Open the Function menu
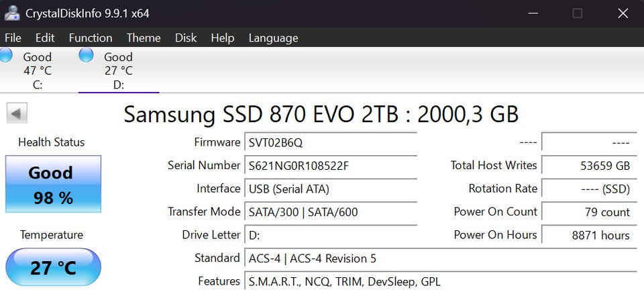Screen dimensions: 644x294 pyautogui.click(x=91, y=38)
